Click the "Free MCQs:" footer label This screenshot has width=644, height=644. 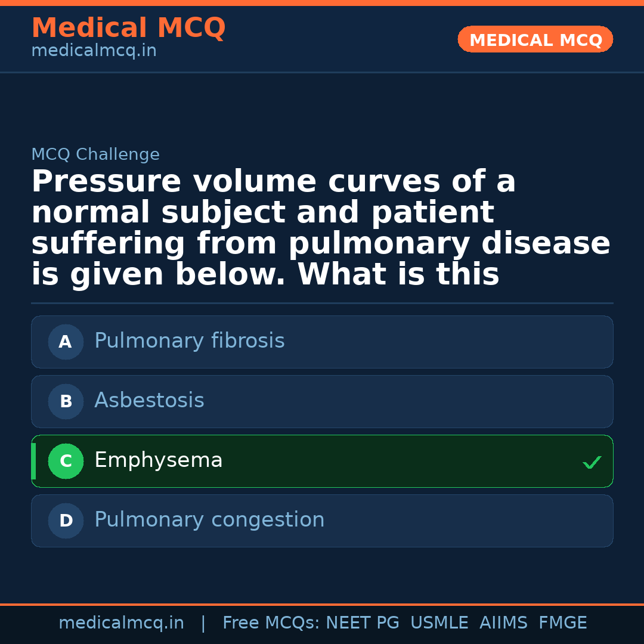pos(271,623)
